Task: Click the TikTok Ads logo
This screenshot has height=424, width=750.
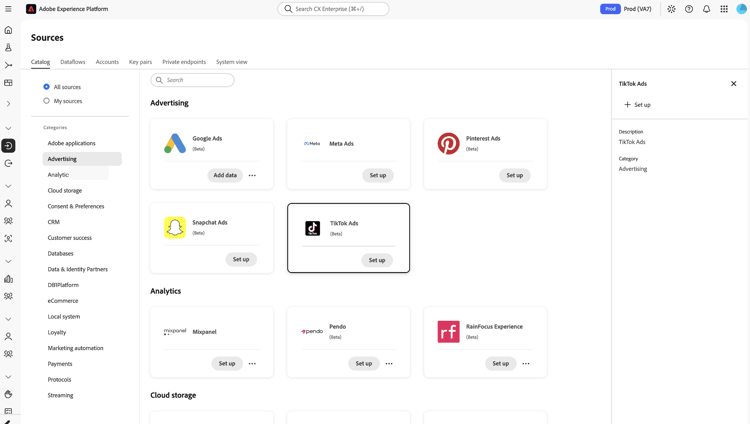Action: point(313,228)
